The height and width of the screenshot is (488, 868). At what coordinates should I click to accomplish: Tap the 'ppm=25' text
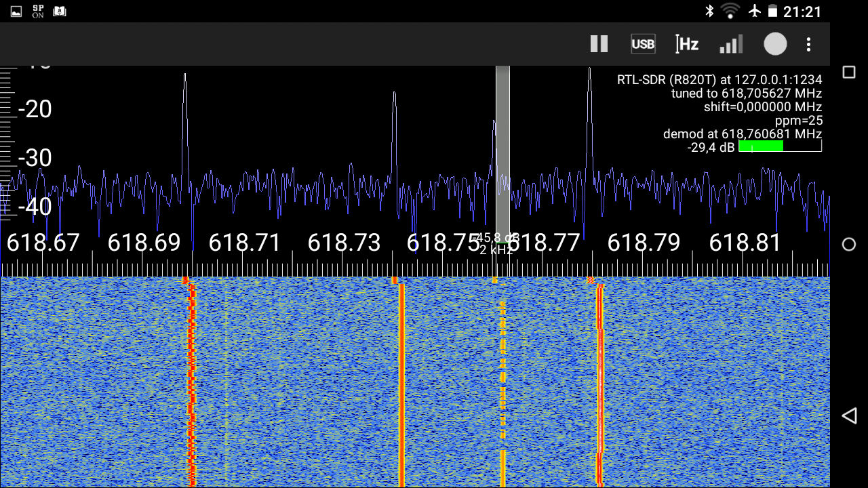point(799,121)
